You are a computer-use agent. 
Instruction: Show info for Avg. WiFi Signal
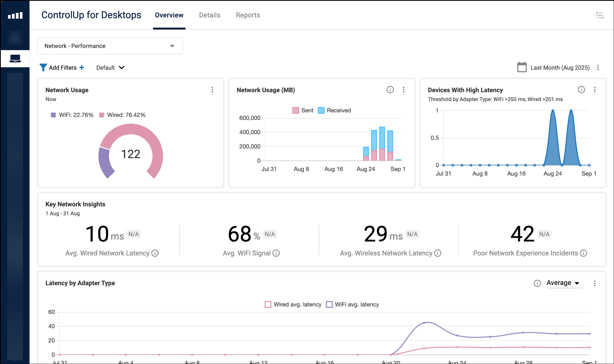[x=276, y=253]
